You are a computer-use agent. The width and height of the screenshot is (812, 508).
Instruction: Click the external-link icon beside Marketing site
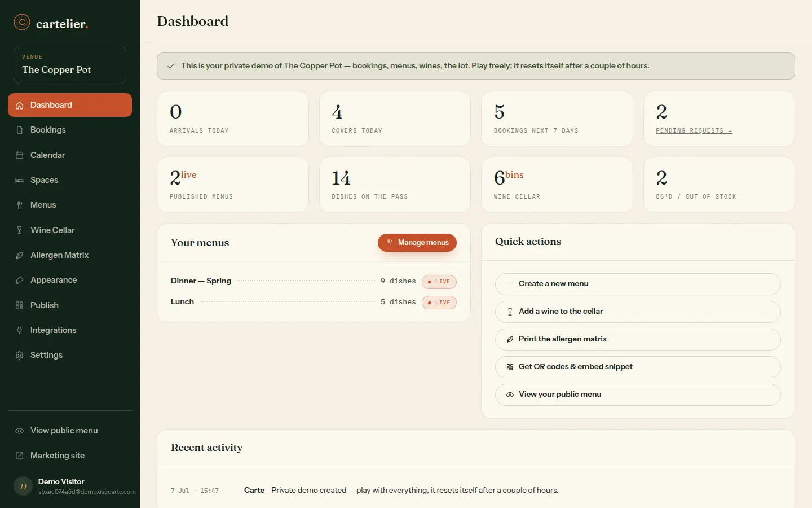(x=20, y=456)
